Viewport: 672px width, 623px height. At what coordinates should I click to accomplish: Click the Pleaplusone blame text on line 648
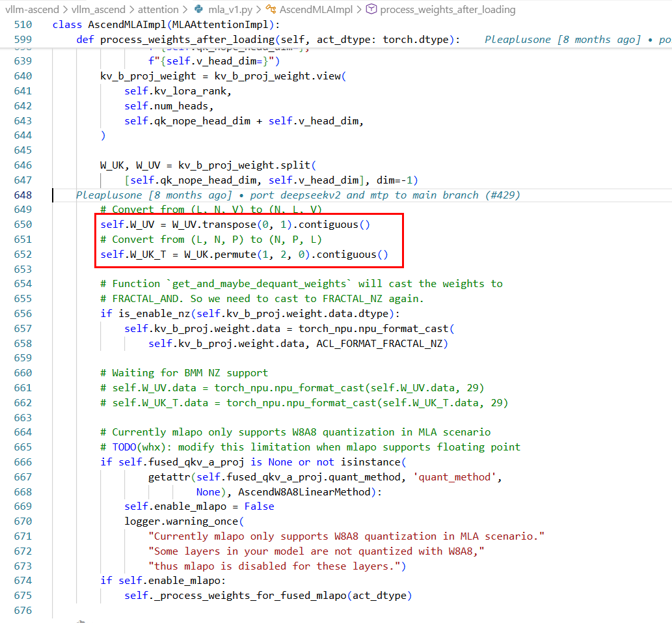coord(298,195)
